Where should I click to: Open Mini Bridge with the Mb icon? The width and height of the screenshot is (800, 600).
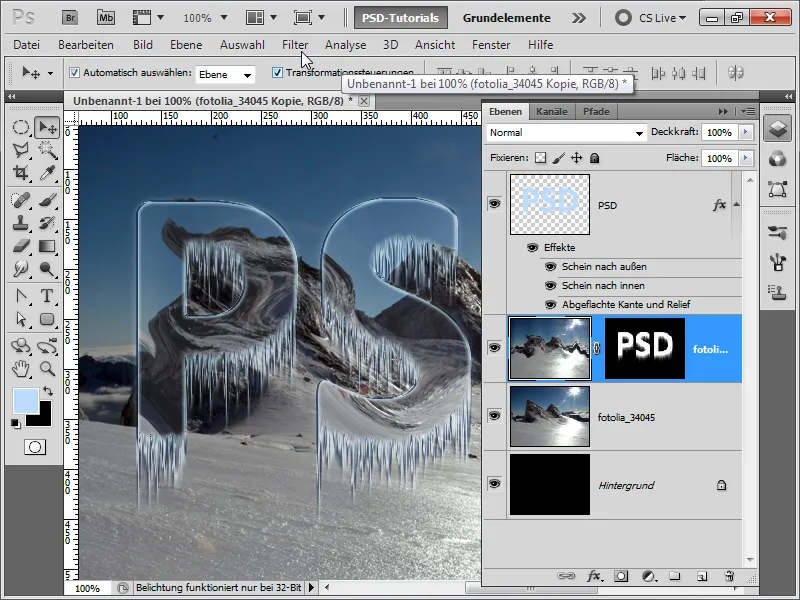click(x=106, y=18)
